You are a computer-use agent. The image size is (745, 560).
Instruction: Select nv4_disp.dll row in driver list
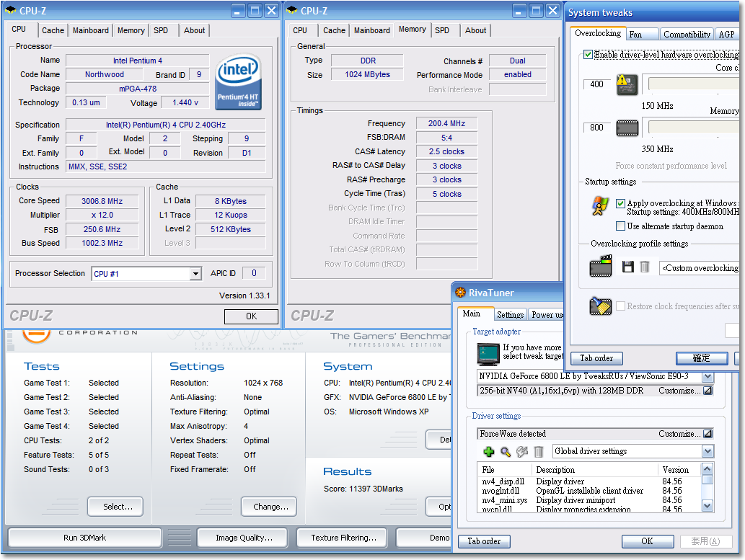coord(590,481)
